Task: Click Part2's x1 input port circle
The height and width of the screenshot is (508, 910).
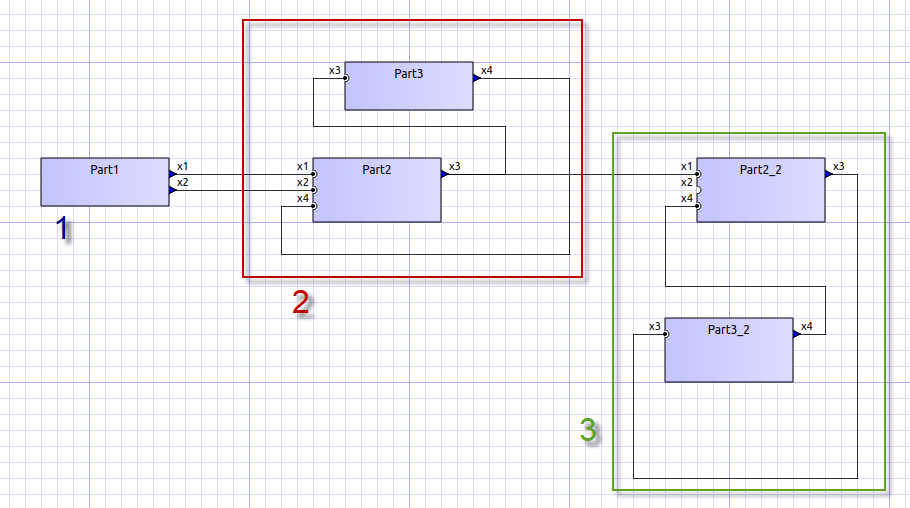Action: [x=313, y=174]
